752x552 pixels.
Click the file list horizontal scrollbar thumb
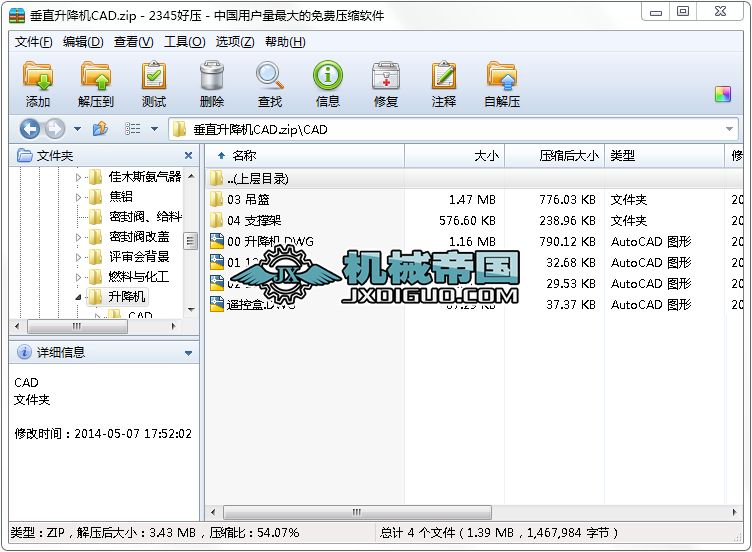click(357, 512)
